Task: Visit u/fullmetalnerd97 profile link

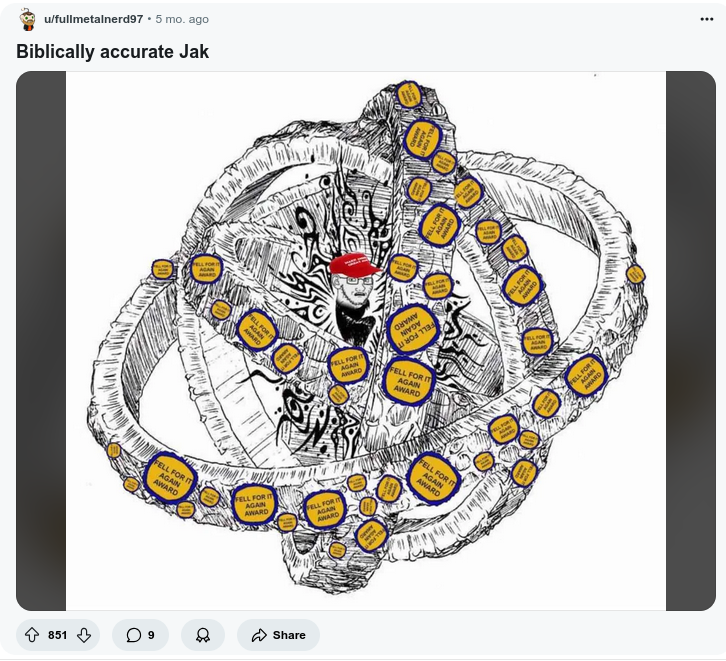Action: coord(94,19)
